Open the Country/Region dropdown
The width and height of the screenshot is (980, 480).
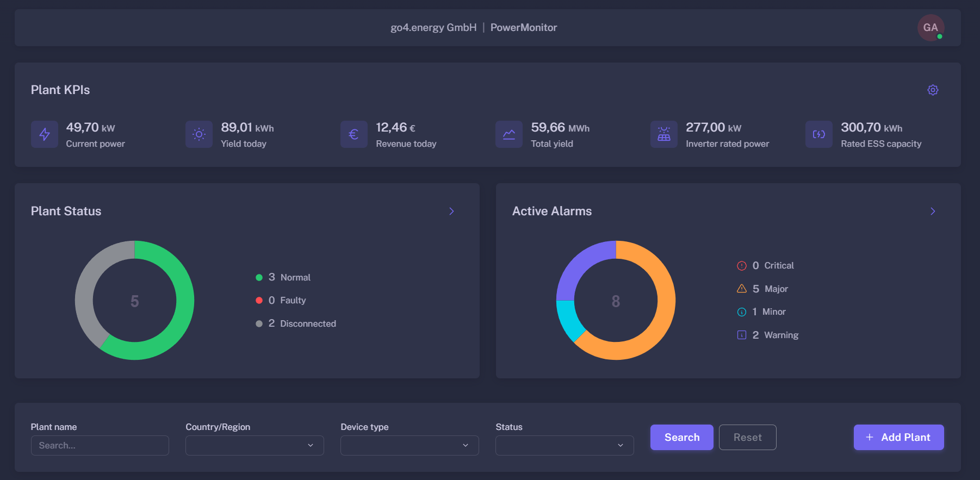[x=255, y=445]
